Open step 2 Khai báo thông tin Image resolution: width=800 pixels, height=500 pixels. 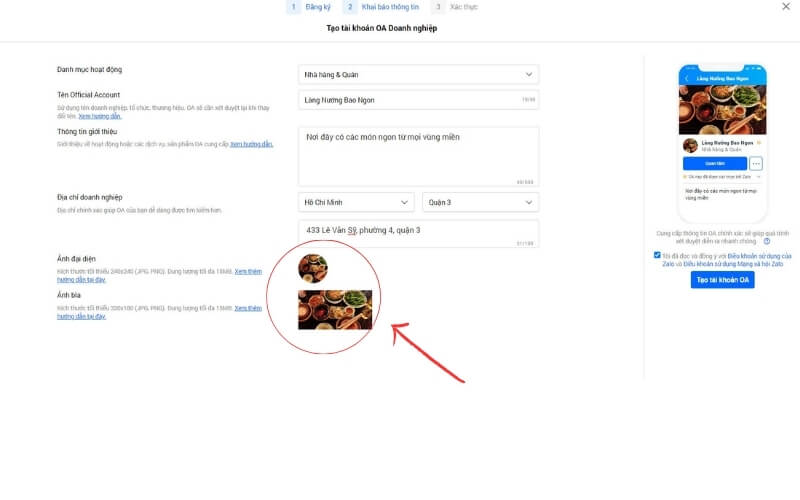click(x=382, y=7)
